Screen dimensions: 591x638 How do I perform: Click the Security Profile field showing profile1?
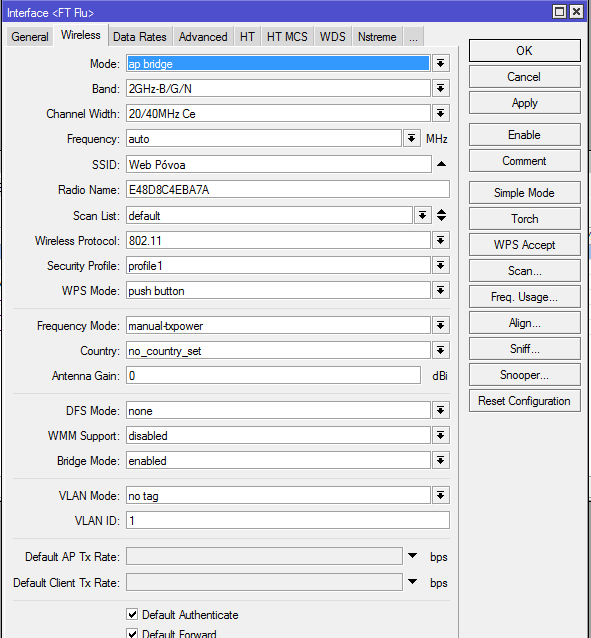278,265
